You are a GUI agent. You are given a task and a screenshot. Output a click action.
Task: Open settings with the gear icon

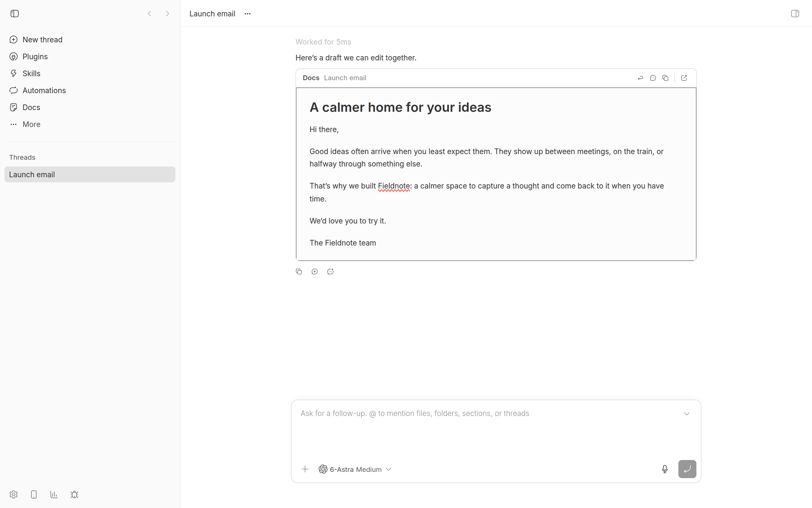14,494
